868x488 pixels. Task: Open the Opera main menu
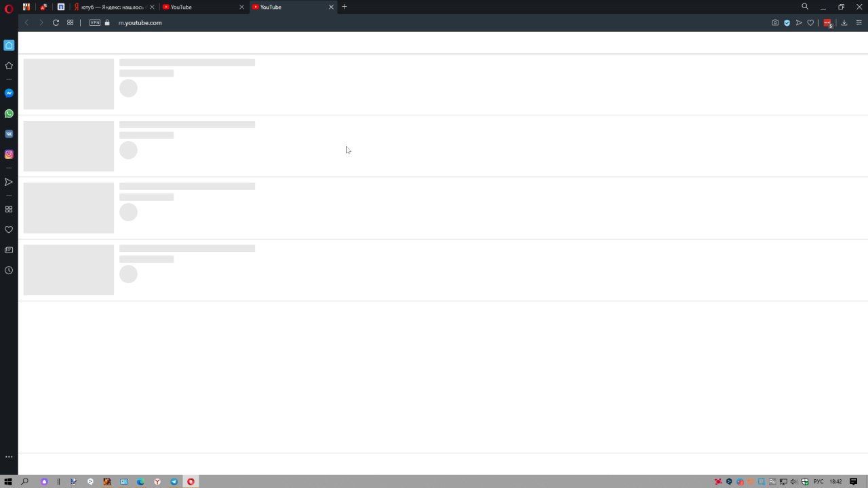[x=9, y=9]
